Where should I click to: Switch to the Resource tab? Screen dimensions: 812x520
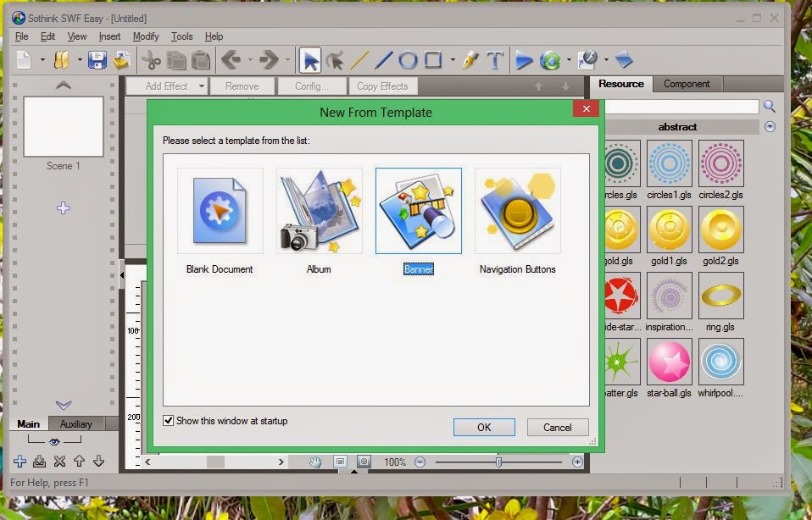coord(621,84)
